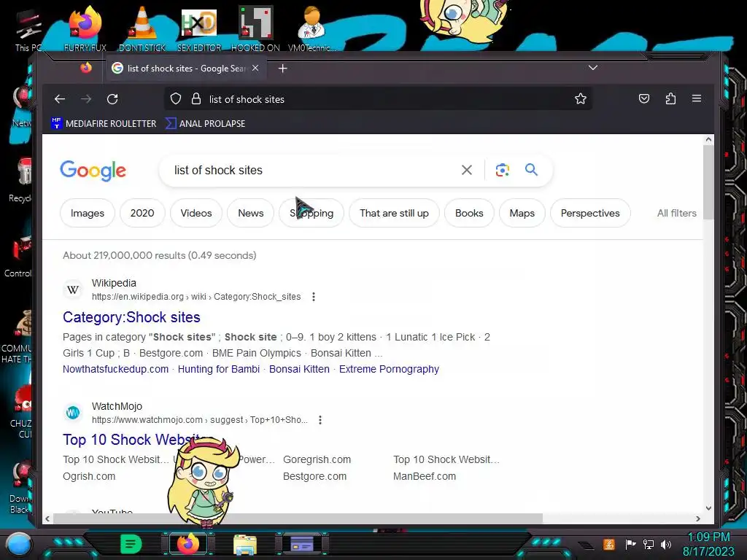Close the 'list of shock sites' tab
747x560 pixels.
click(255, 68)
